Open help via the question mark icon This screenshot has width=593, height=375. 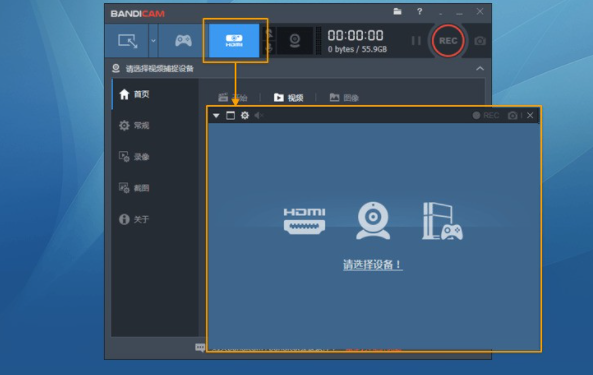(x=419, y=12)
